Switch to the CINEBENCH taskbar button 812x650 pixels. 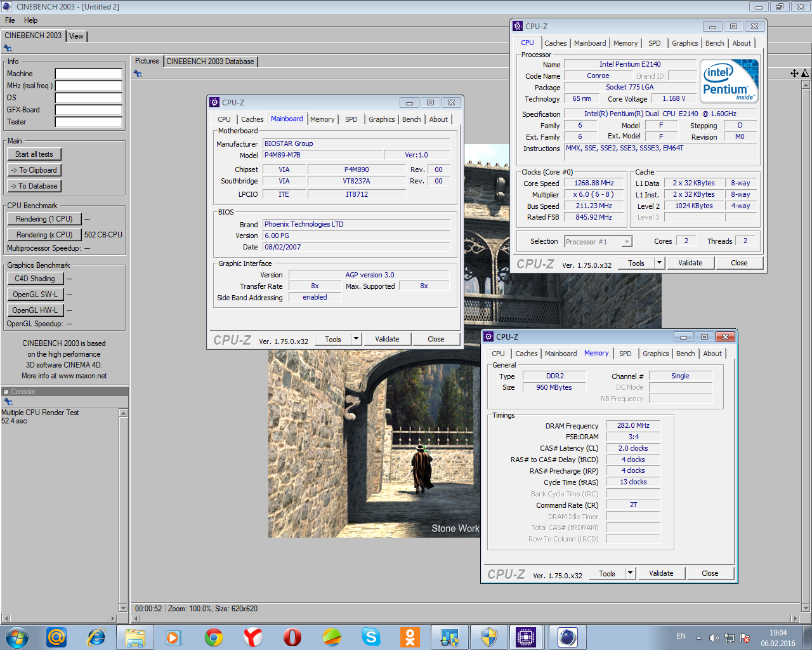(x=567, y=637)
